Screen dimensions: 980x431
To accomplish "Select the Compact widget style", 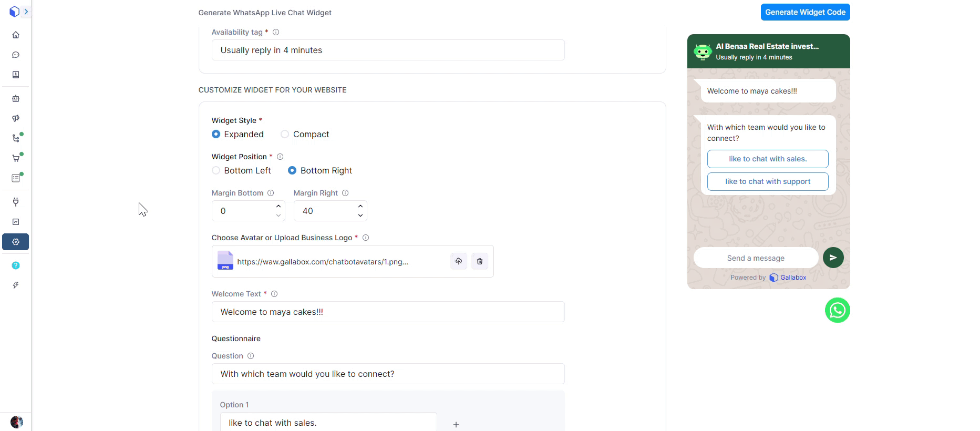I will click(x=285, y=134).
